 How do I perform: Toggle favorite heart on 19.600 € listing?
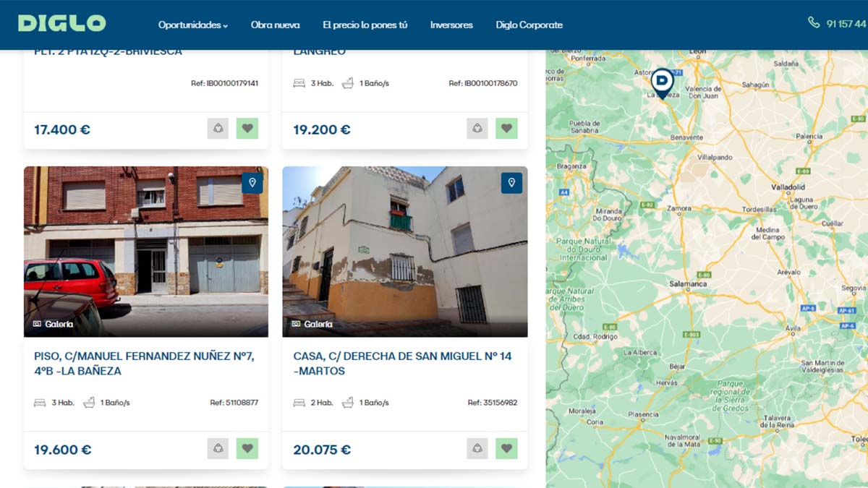tap(247, 448)
